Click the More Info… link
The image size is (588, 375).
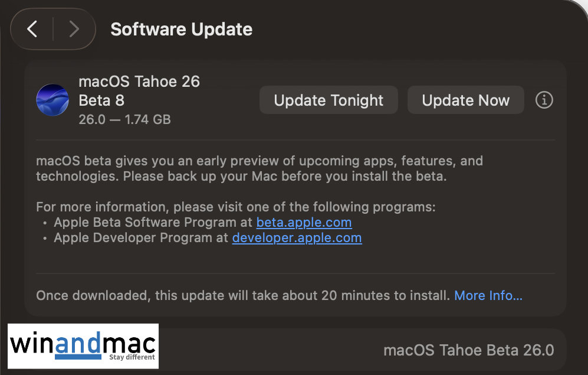click(488, 295)
